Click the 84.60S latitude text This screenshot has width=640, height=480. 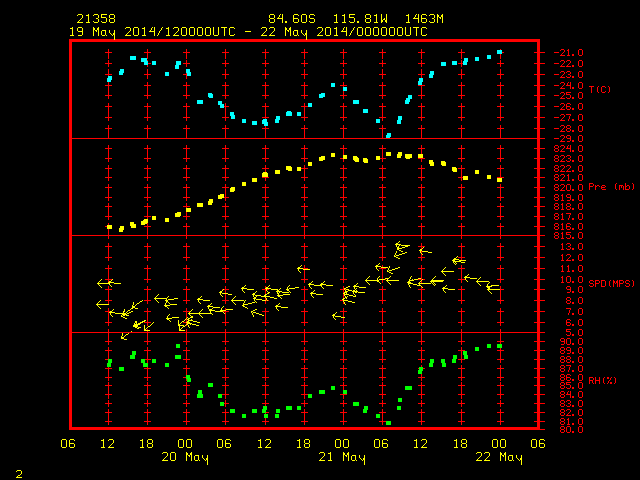click(292, 19)
